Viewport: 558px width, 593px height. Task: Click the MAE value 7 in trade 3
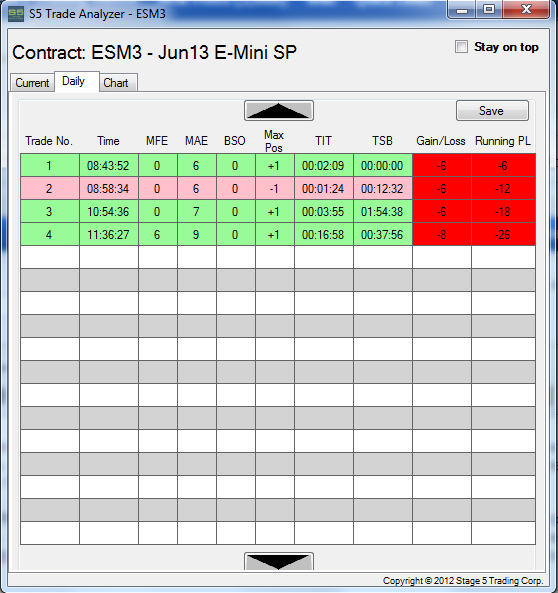197,211
